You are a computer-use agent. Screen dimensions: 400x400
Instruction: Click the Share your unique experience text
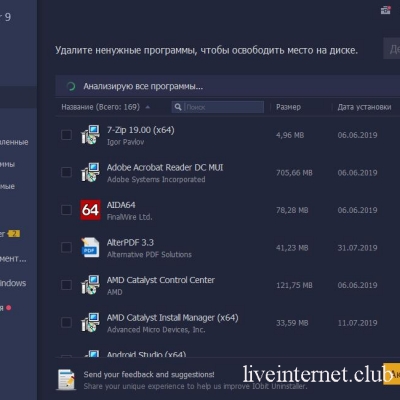[195, 386]
